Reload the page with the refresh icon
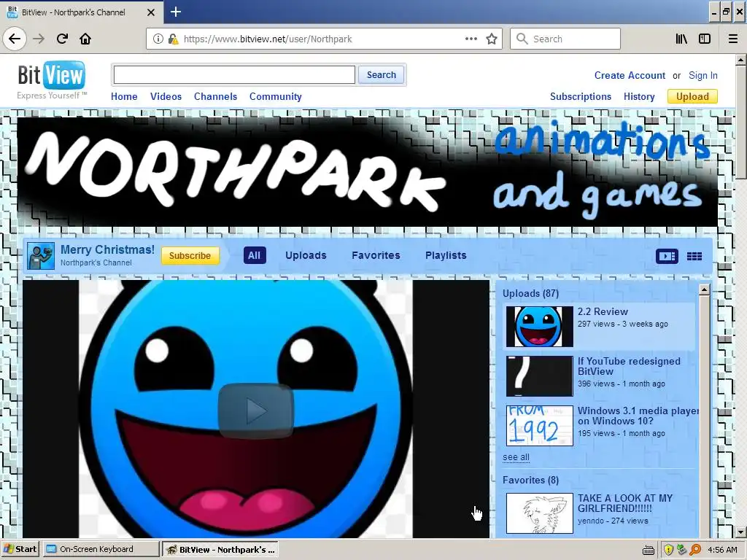Screen dimensions: 747x560 click(x=62, y=39)
